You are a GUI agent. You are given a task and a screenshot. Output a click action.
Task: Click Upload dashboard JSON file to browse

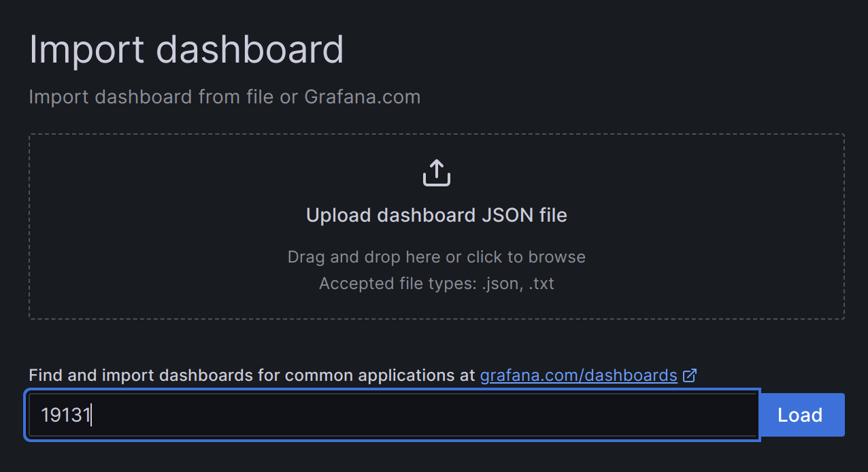[436, 215]
